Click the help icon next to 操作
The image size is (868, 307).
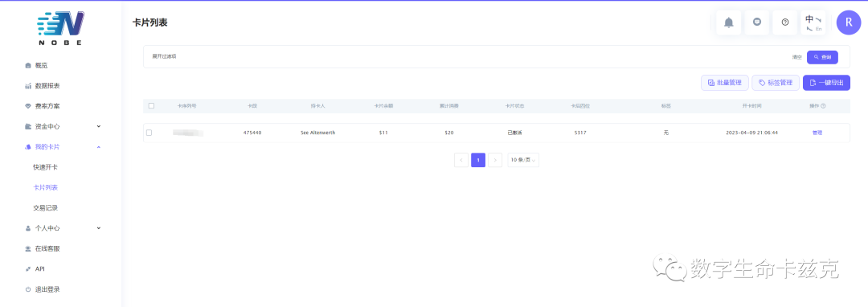(823, 105)
